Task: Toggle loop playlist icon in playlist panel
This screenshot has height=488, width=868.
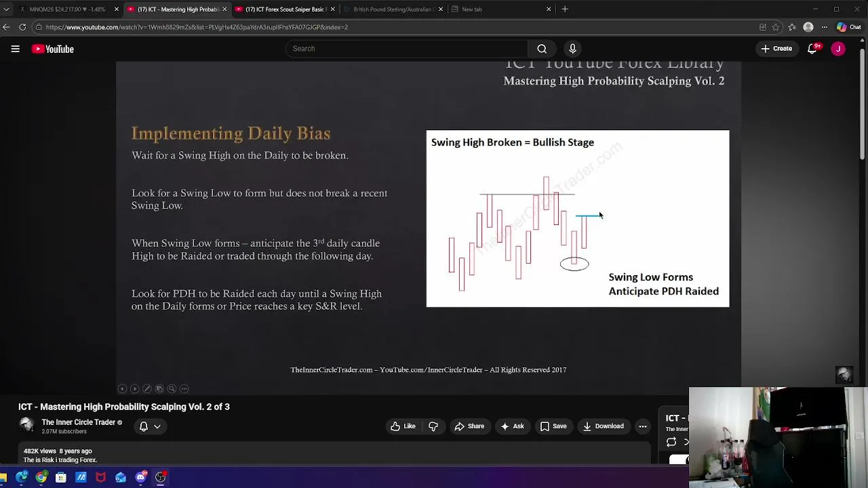Action: (671, 442)
